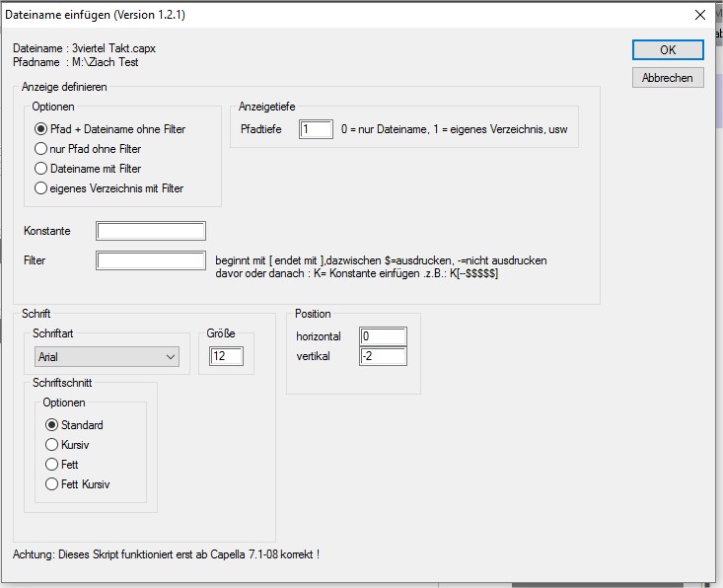Choose 'Dateiname mit Filter' radio button
This screenshot has width=723, height=588.
[x=41, y=169]
